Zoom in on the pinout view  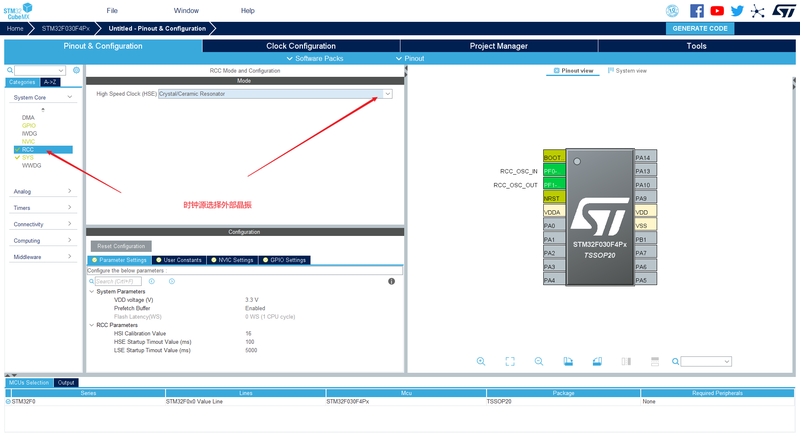(481, 361)
